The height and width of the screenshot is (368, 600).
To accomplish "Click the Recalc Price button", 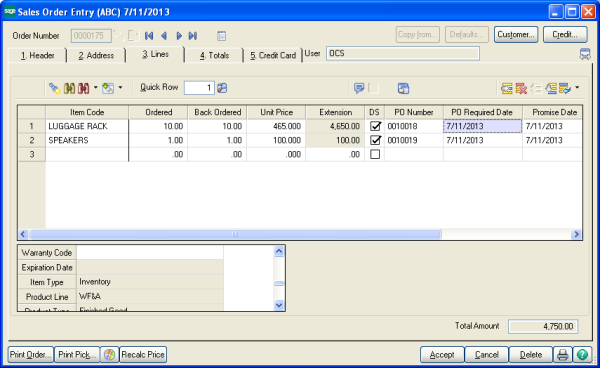I will point(143,355).
